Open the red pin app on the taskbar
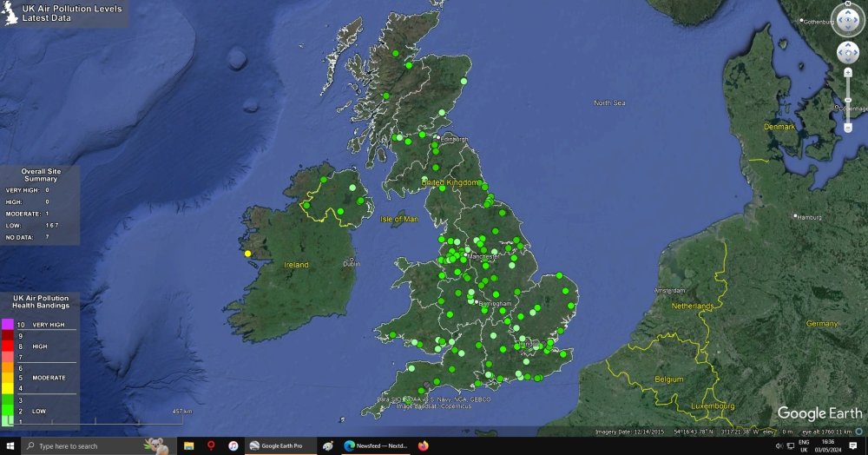 pyautogui.click(x=211, y=445)
